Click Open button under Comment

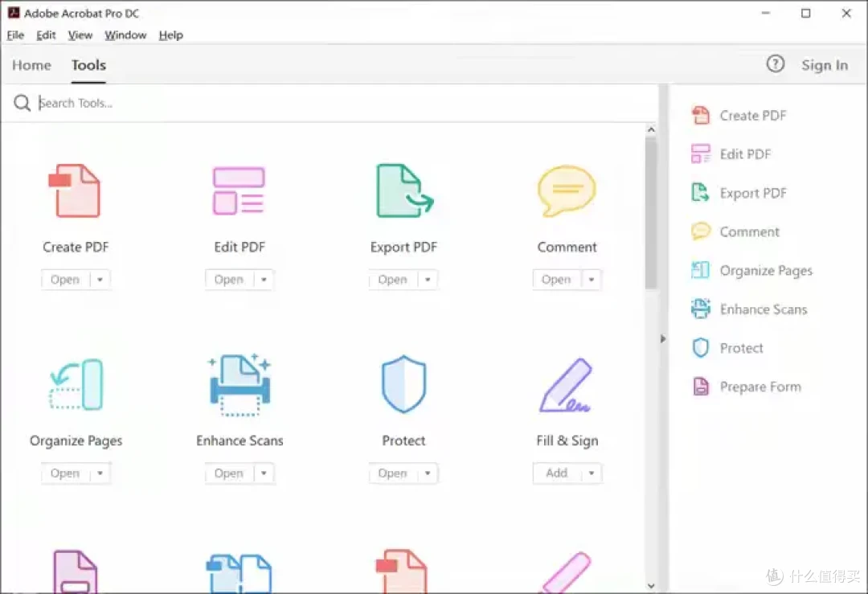click(x=556, y=280)
